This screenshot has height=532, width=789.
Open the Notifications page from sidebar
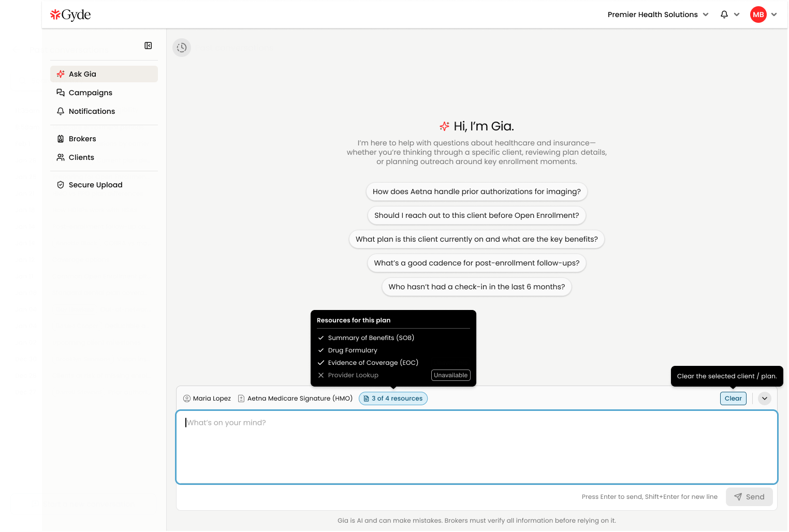[x=104, y=111]
